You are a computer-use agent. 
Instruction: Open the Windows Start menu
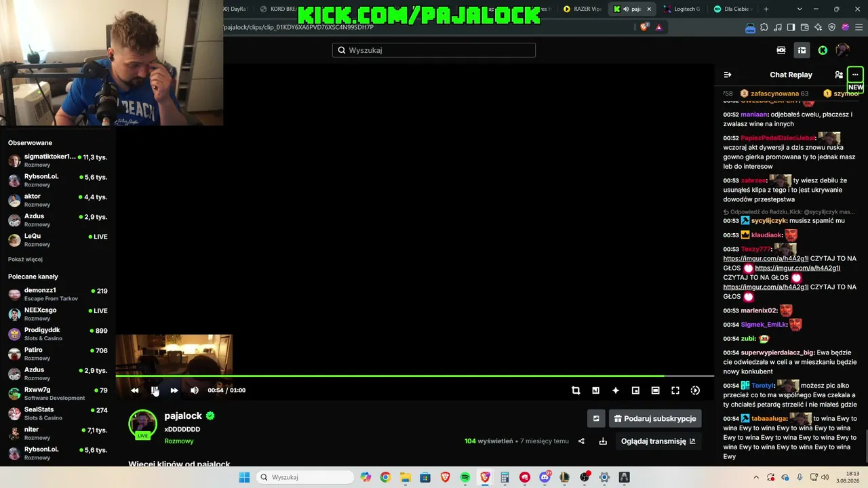(x=244, y=477)
